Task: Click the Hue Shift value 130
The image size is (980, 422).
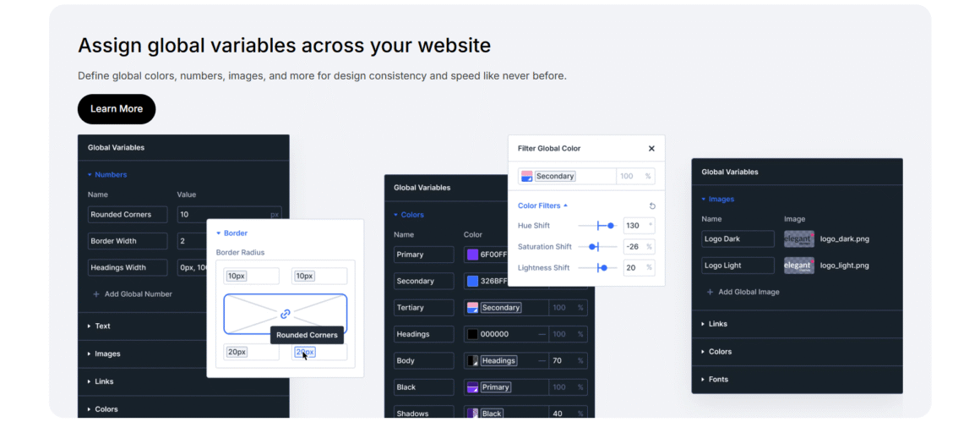Action: click(x=633, y=226)
